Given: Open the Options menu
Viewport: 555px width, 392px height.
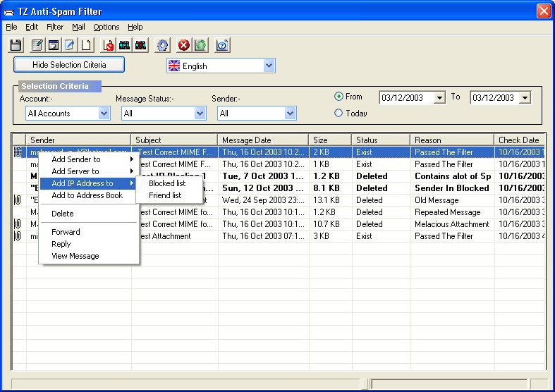Looking at the screenshot, I should click(x=106, y=27).
